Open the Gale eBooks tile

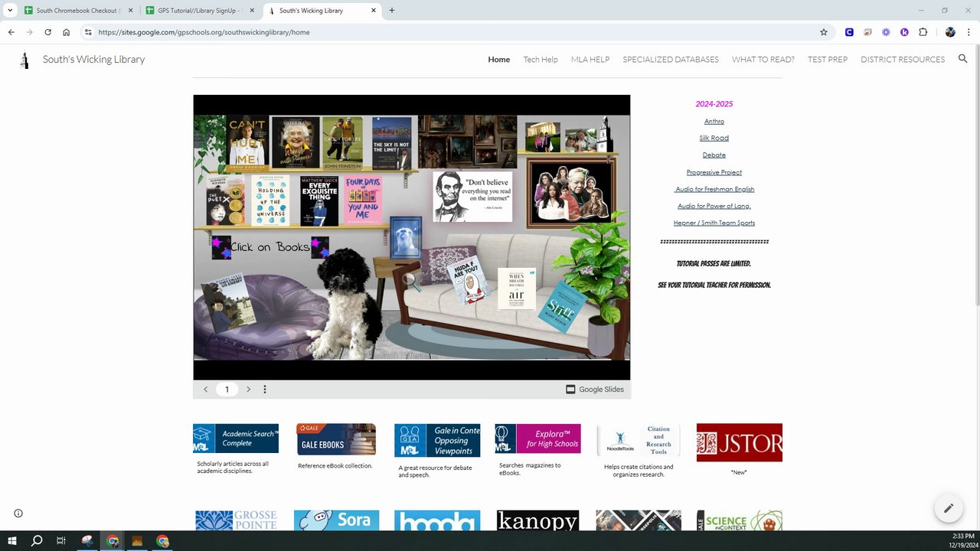(x=336, y=439)
